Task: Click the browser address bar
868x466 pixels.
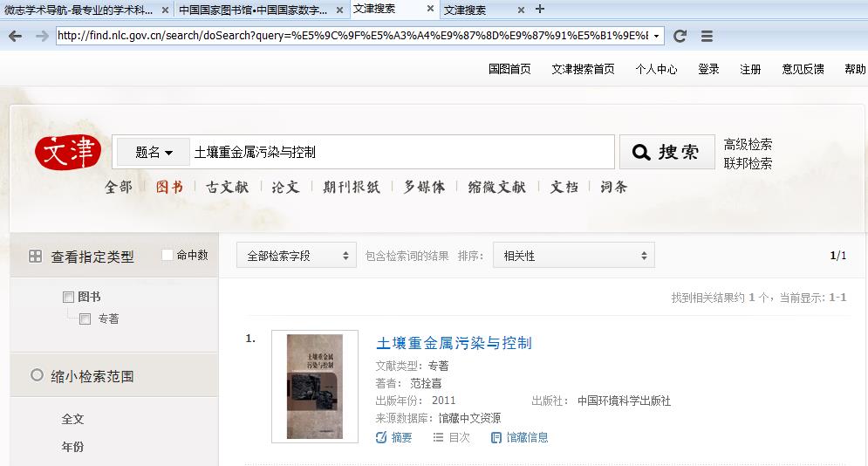Action: tap(353, 36)
